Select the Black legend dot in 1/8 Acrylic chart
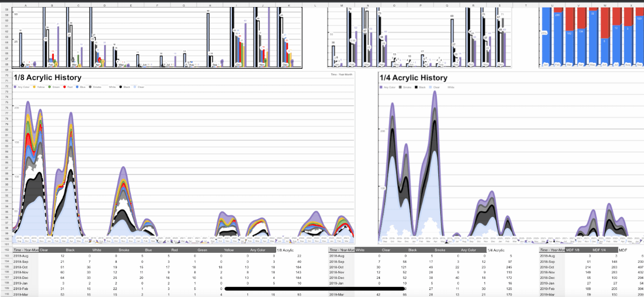Viewport: 644px width, 297px height. tap(121, 87)
